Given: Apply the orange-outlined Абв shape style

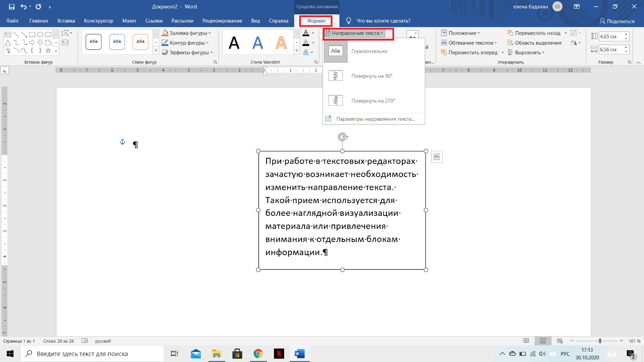Looking at the screenshot, I should pos(140,41).
